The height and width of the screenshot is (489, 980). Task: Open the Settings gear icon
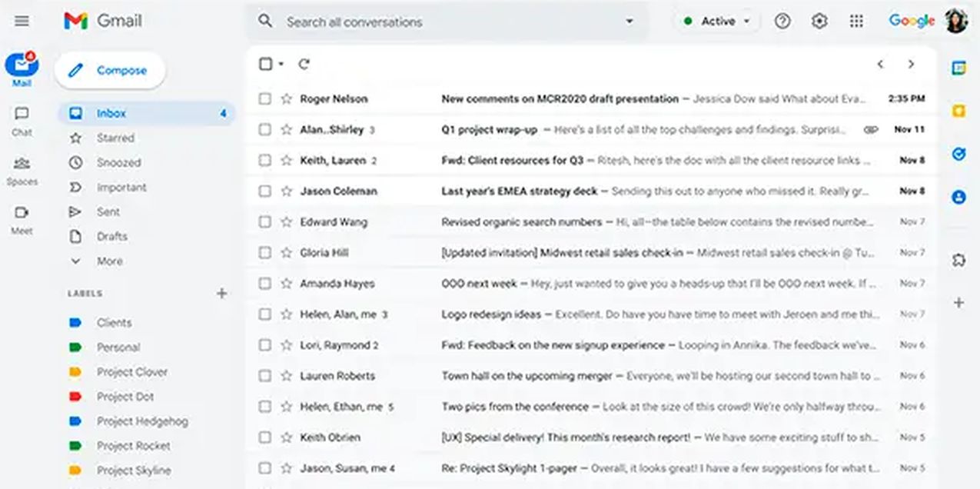point(819,22)
